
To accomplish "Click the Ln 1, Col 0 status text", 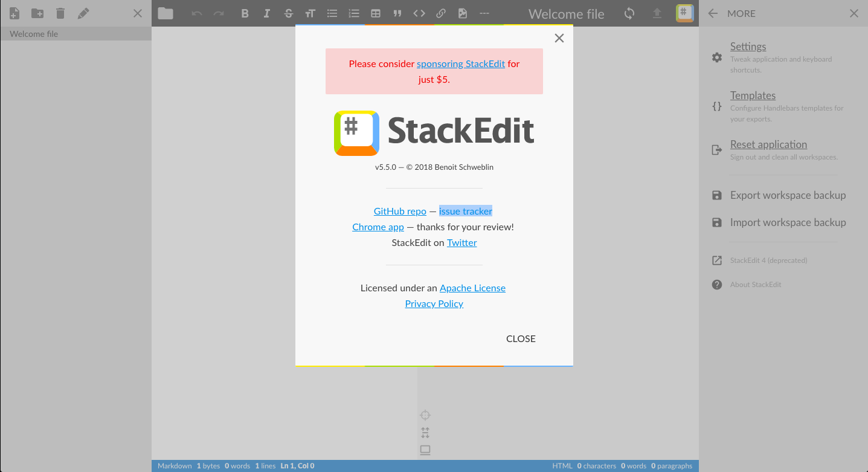I will point(297,466).
